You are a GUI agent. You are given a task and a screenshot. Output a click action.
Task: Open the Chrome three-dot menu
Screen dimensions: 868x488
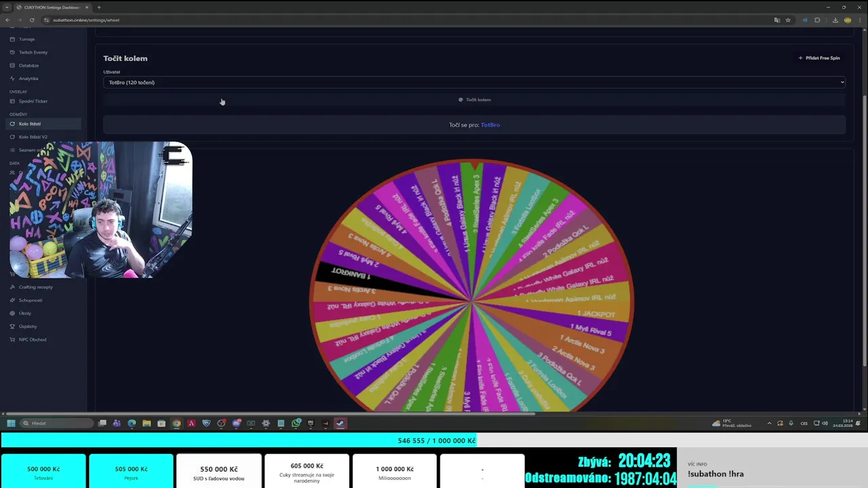click(x=860, y=20)
